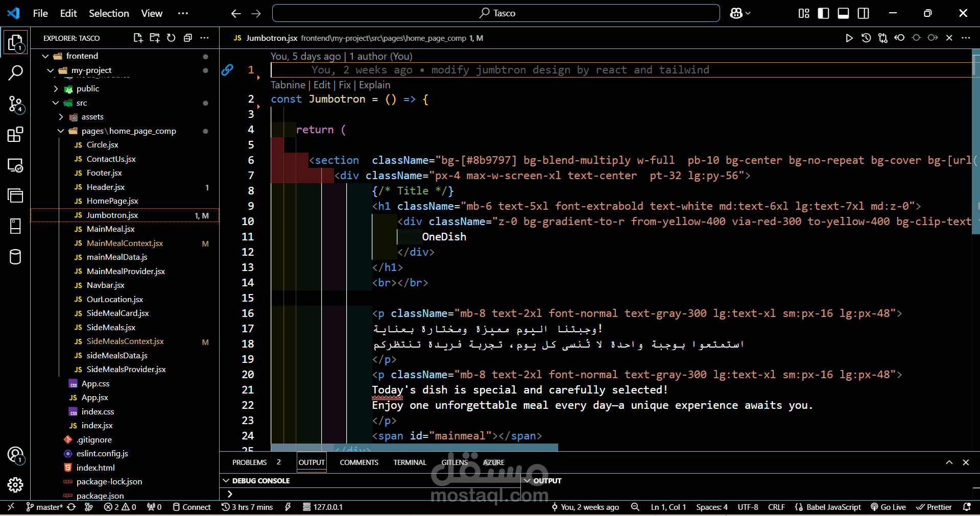The image size is (980, 516).
Task: Open App.css in the Explorer
Action: tap(95, 384)
